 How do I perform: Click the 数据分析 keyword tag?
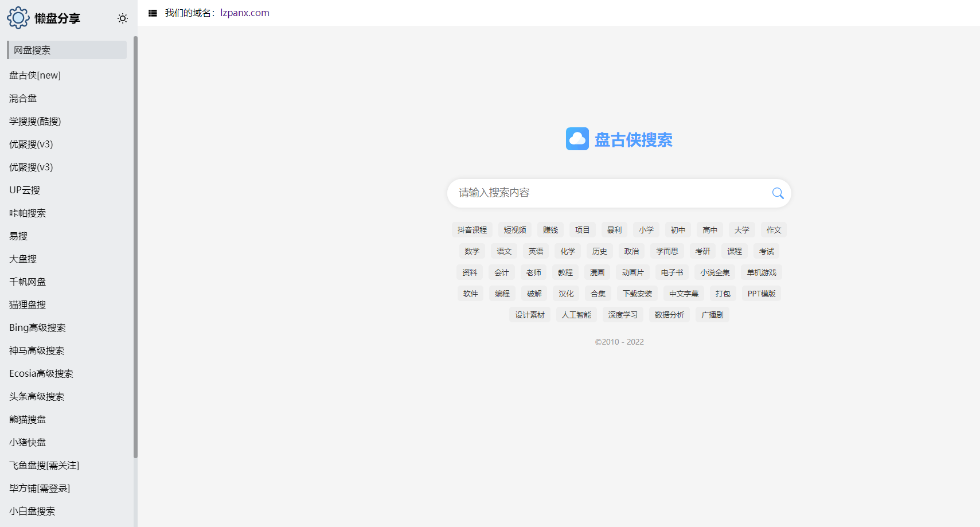coord(669,315)
